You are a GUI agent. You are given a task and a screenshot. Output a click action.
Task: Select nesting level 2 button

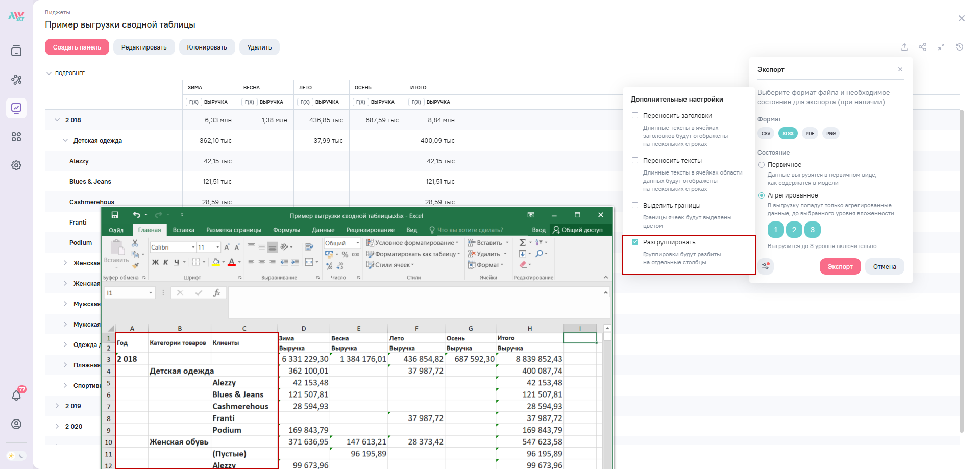point(794,230)
